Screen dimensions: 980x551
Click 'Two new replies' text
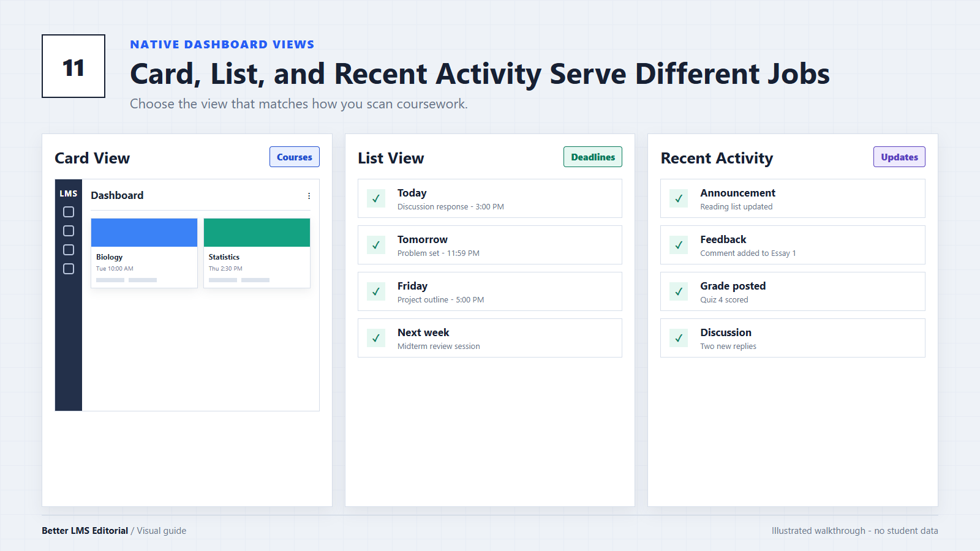[x=728, y=347]
